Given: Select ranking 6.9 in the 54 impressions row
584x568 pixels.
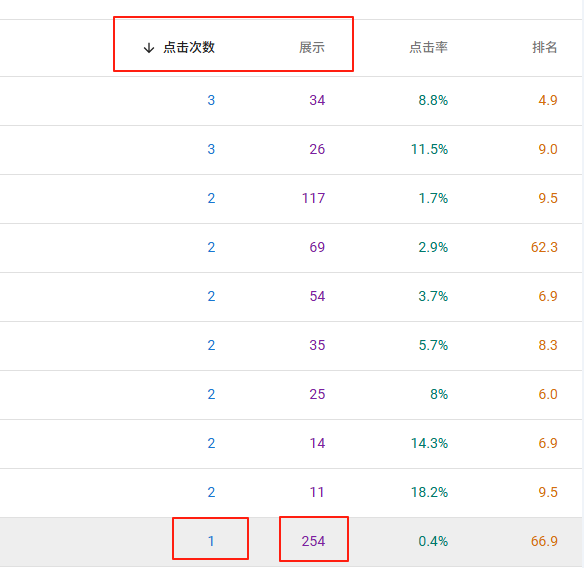Looking at the screenshot, I should pyautogui.click(x=548, y=296).
